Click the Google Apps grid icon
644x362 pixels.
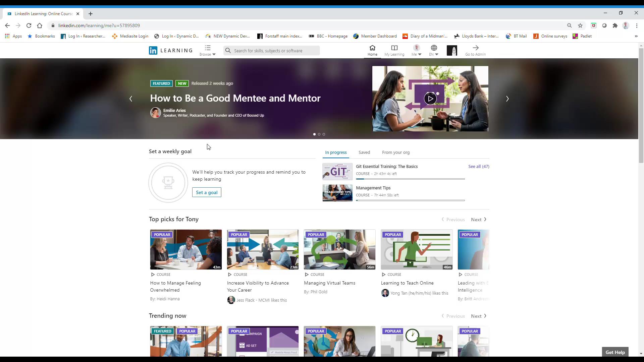click(7, 36)
